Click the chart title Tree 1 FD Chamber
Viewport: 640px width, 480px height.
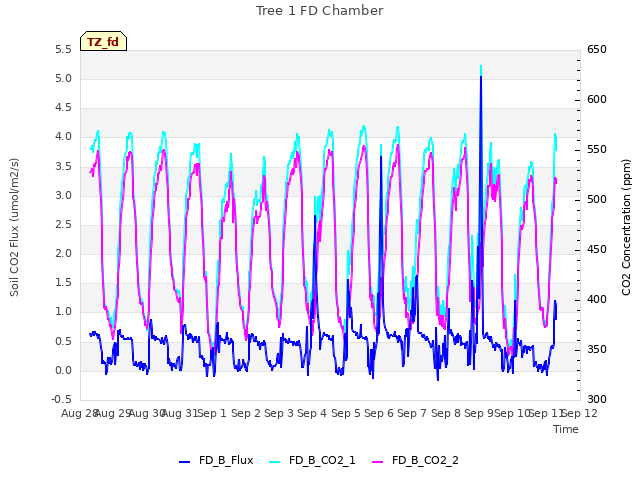320,11
